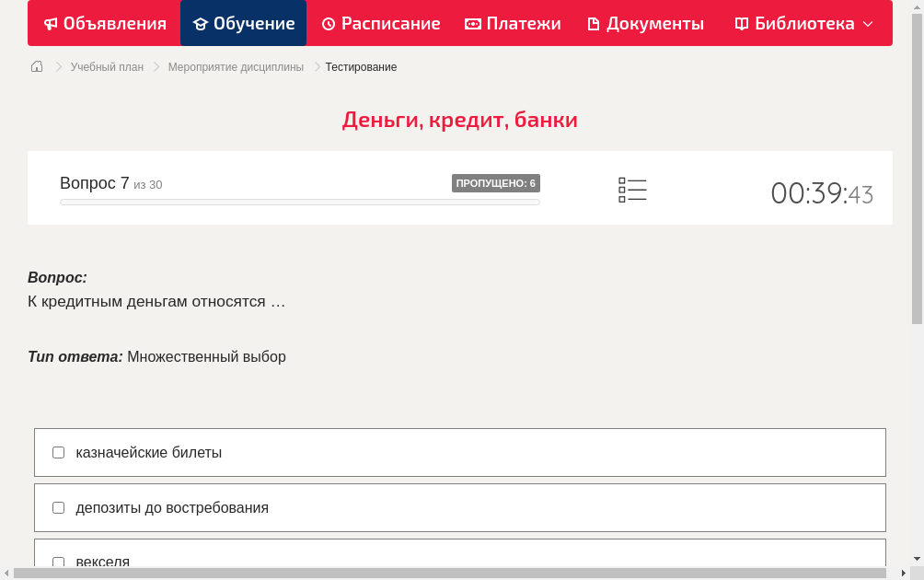Screen dimensions: 924x580
Task: Click the Тестирование breadcrumb item
Action: 360,67
